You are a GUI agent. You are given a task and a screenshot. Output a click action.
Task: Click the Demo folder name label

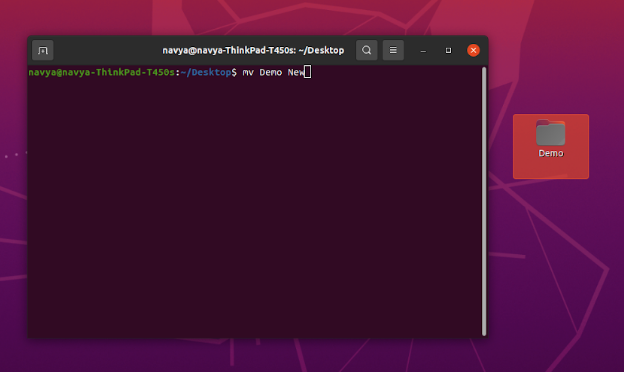[x=551, y=153]
